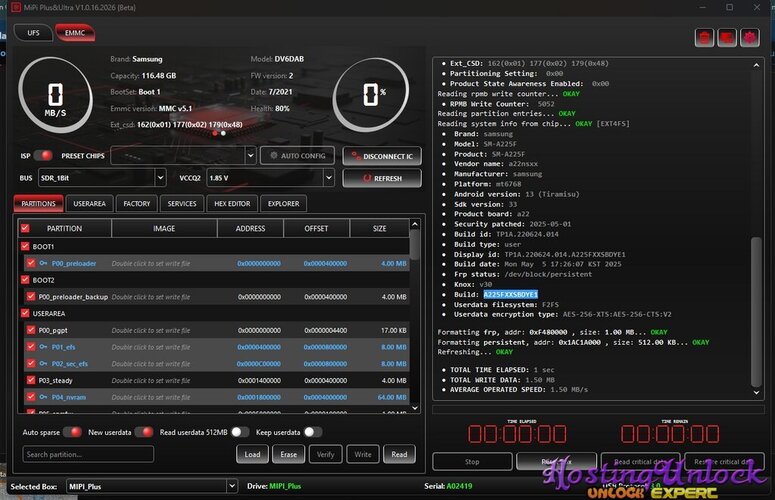Click the Serial A02419 status text
The image size is (775, 500).
tap(448, 486)
